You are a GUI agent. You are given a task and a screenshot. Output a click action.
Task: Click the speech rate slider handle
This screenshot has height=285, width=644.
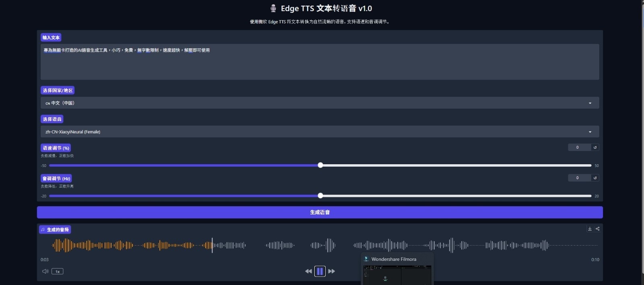click(320, 165)
